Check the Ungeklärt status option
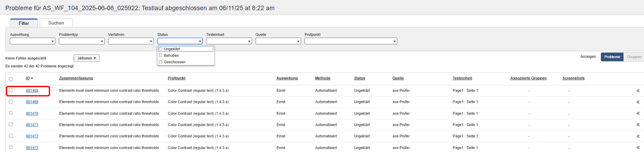 [x=161, y=49]
